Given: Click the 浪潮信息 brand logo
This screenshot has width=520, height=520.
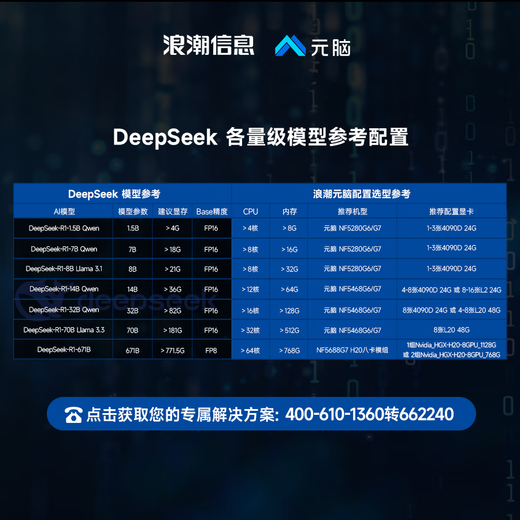Looking at the screenshot, I should (x=209, y=45).
